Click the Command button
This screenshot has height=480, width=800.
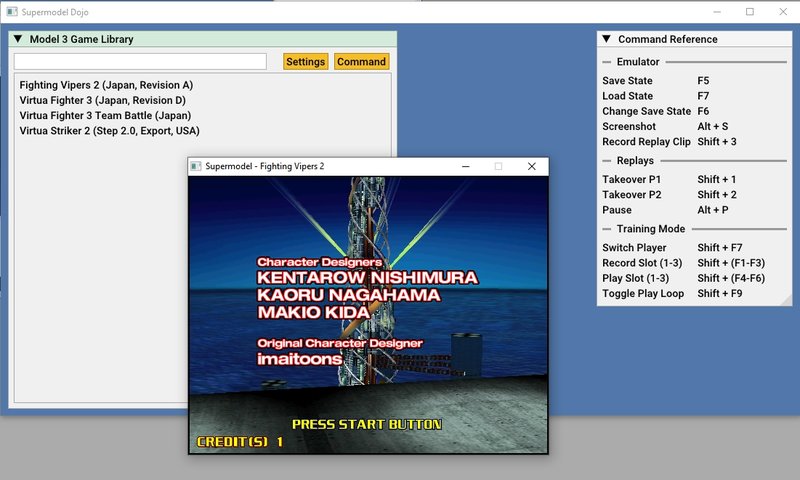[x=361, y=62]
